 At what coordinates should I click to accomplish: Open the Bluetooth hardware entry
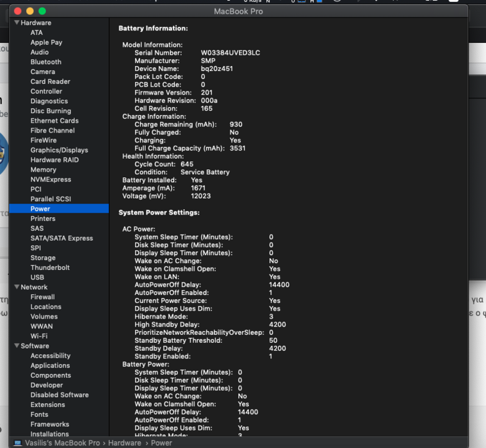(x=46, y=62)
